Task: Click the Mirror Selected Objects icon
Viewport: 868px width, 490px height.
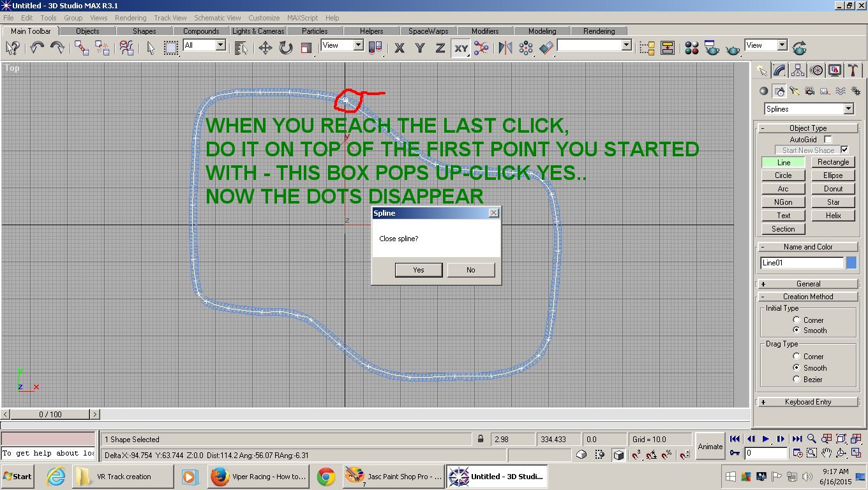Action: tap(505, 48)
